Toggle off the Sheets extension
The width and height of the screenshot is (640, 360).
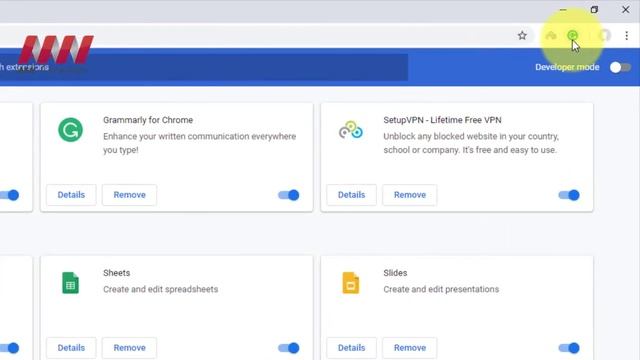click(x=289, y=348)
